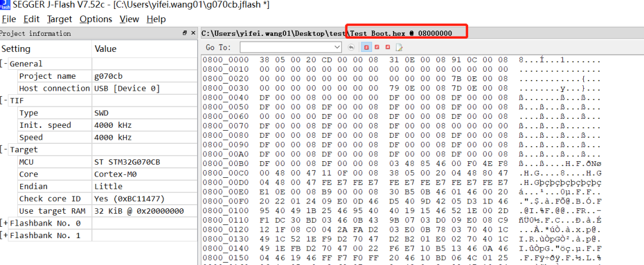Open the File menu
Image resolution: width=644 pixels, height=265 pixels.
point(9,19)
